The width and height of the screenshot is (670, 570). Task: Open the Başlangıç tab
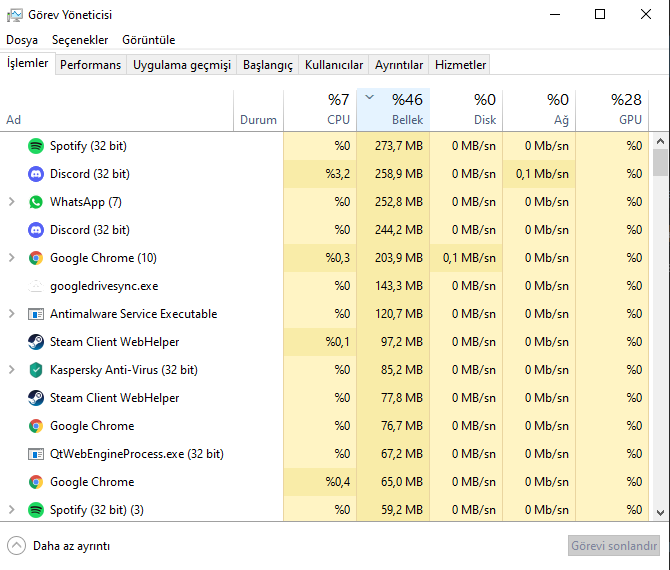[268, 65]
